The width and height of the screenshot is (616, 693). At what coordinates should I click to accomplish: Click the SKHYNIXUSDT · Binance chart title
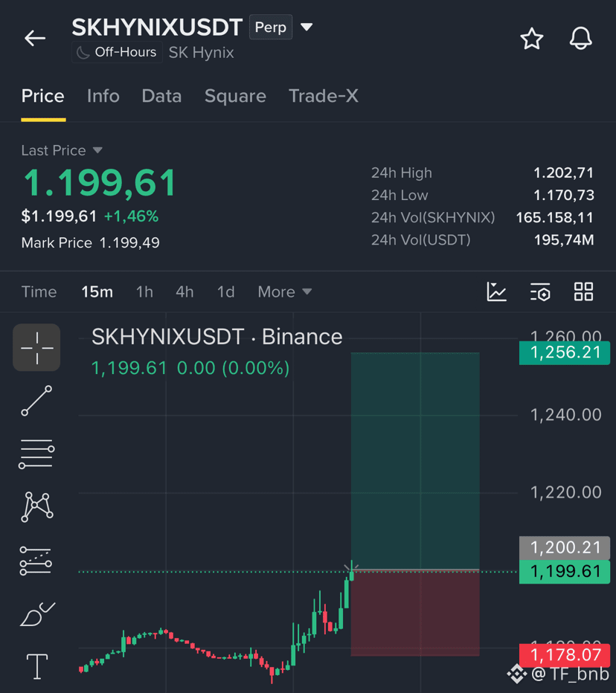[x=216, y=337]
